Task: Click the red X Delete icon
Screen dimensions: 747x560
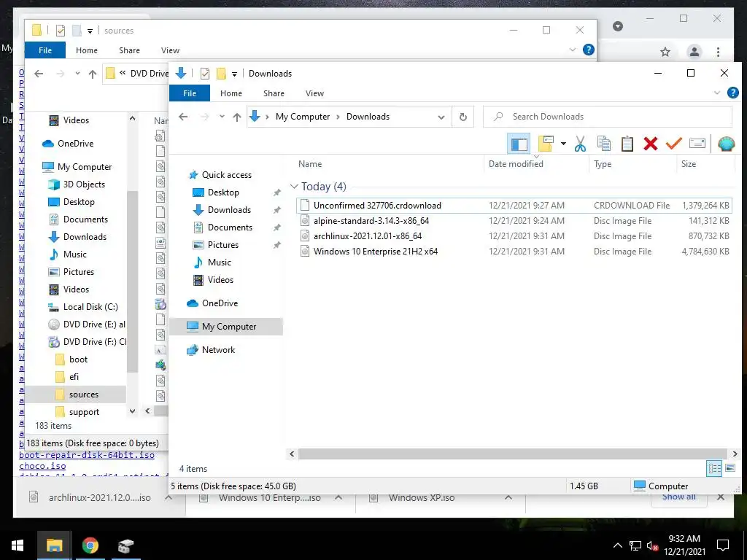Action: (x=650, y=144)
